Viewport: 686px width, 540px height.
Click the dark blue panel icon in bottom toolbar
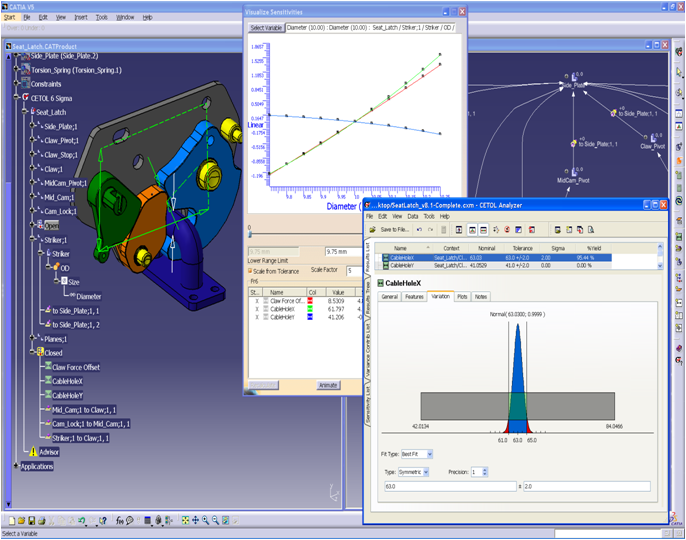[x=148, y=520]
